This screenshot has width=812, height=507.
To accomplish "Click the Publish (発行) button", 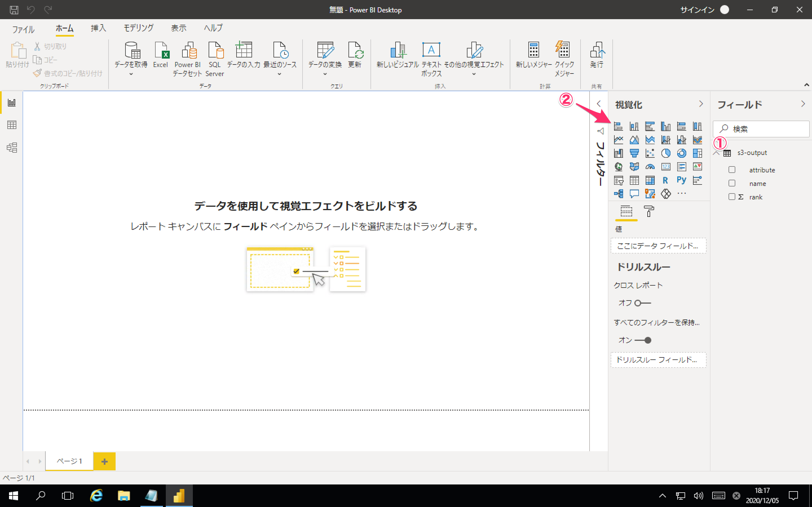I will click(x=596, y=55).
